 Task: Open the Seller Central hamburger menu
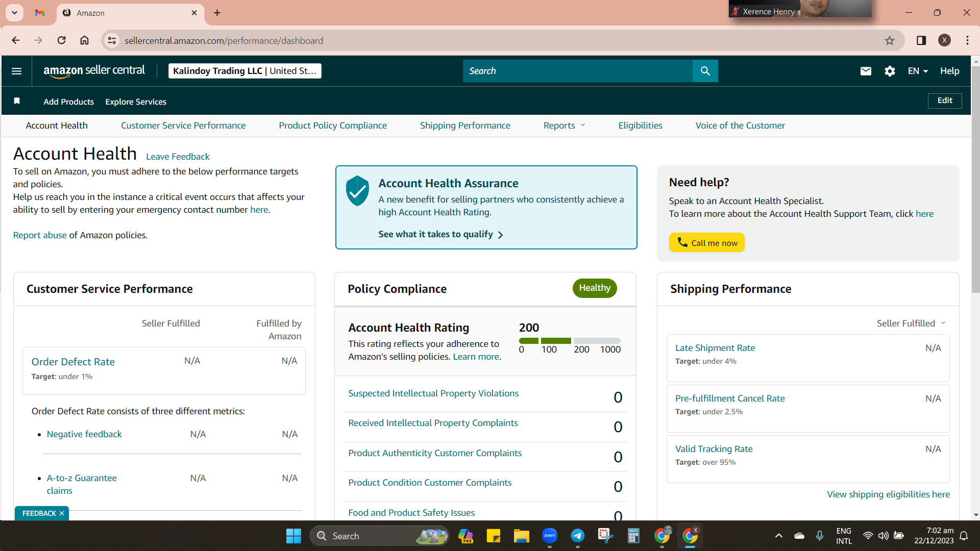click(x=16, y=71)
